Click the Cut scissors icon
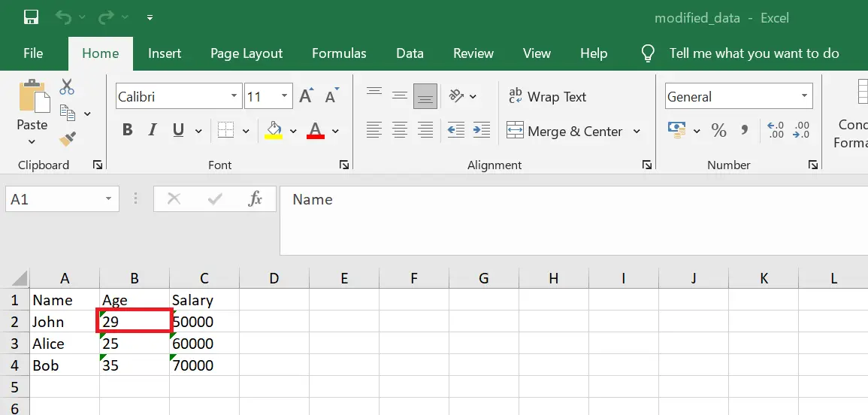Image resolution: width=868 pixels, height=415 pixels. [x=67, y=87]
